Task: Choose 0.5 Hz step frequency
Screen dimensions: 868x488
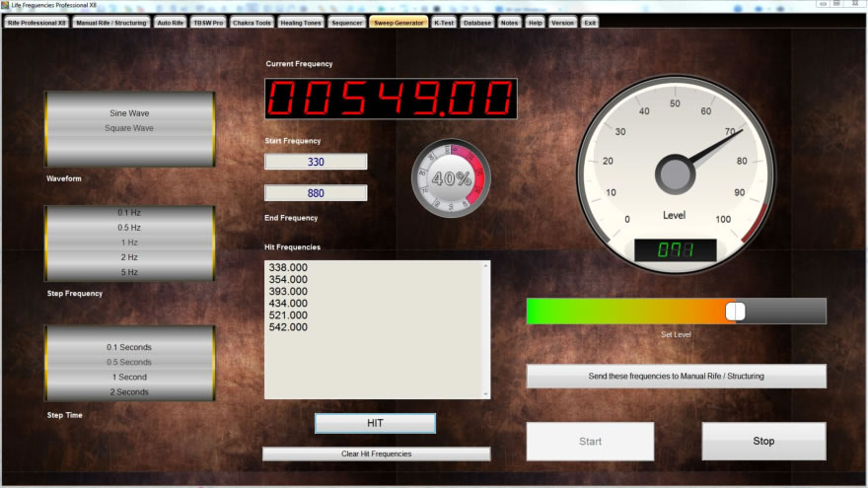Action: click(x=129, y=228)
